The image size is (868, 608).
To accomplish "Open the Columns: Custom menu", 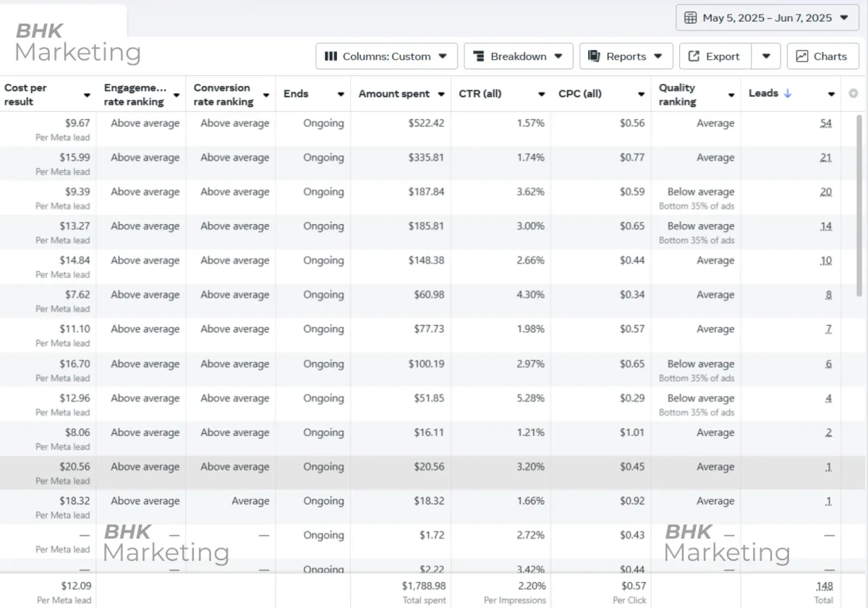I will [x=386, y=56].
